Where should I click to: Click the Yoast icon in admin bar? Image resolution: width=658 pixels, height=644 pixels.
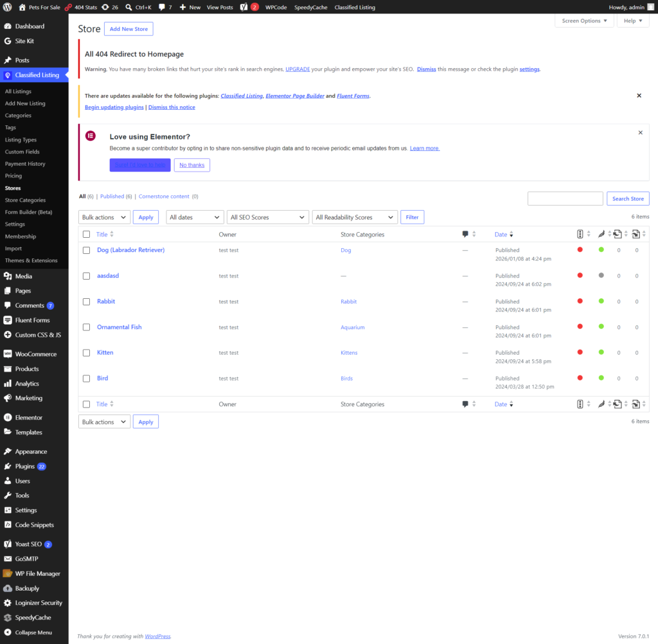click(x=244, y=7)
